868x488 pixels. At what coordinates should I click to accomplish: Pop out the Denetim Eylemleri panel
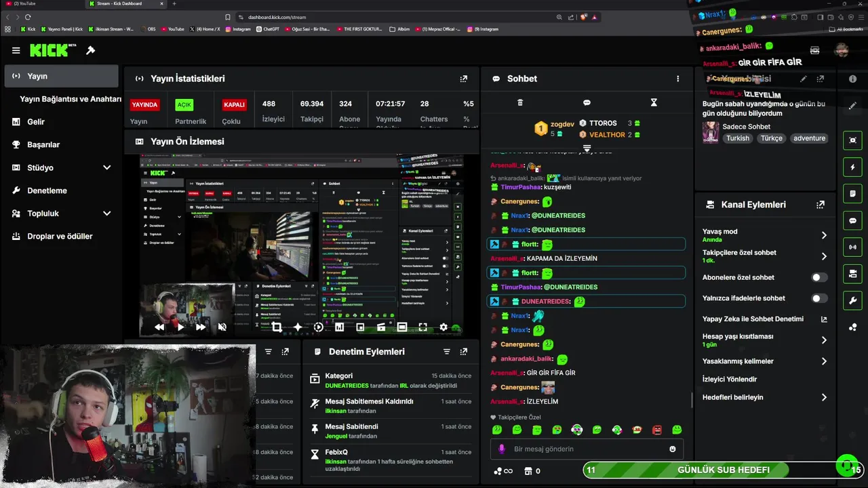click(x=464, y=352)
